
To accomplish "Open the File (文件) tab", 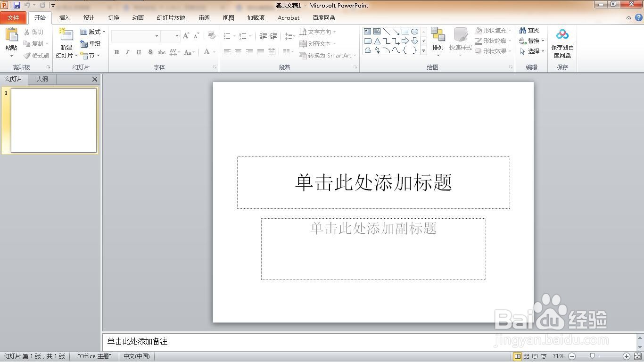I will click(x=13, y=18).
